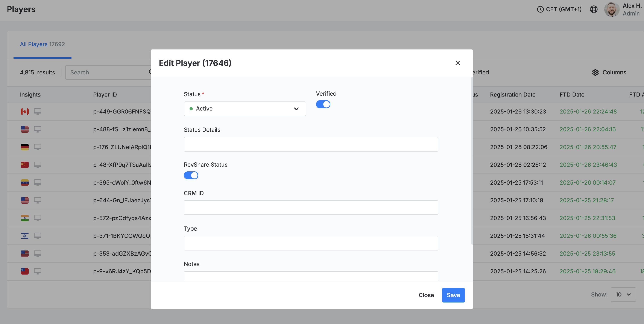Toggle the RevShare Status switch

(191, 175)
